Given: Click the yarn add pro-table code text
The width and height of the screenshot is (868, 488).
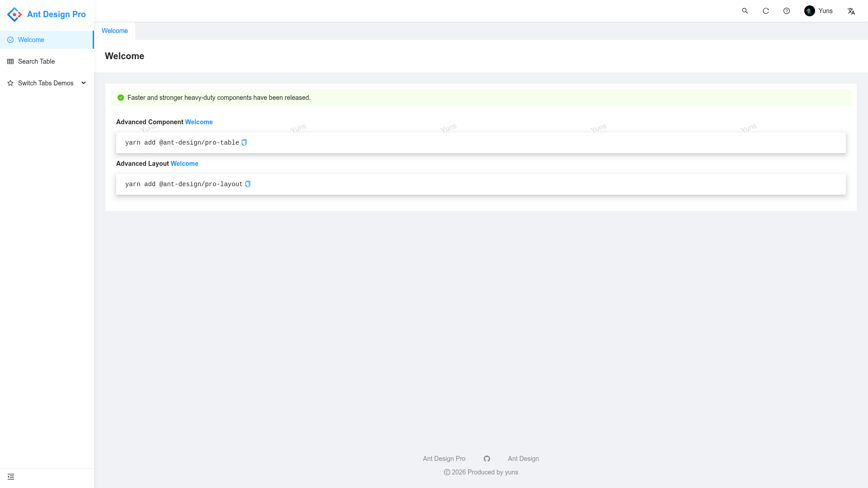Looking at the screenshot, I should (182, 143).
